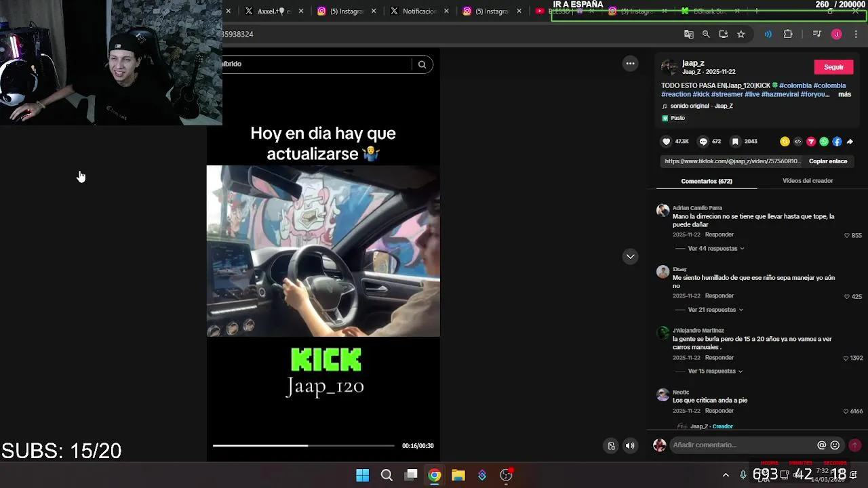This screenshot has width=868, height=488.
Task: Bookmark the video with the 2043 icon
Action: pyautogui.click(x=735, y=142)
